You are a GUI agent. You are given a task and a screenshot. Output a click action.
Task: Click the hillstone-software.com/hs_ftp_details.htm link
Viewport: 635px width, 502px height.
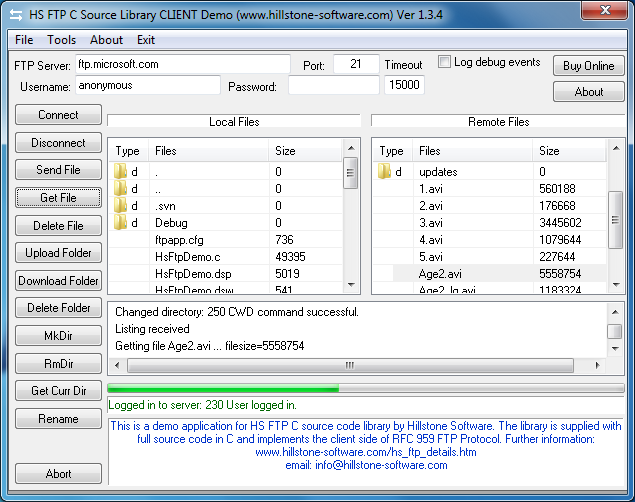click(366, 452)
